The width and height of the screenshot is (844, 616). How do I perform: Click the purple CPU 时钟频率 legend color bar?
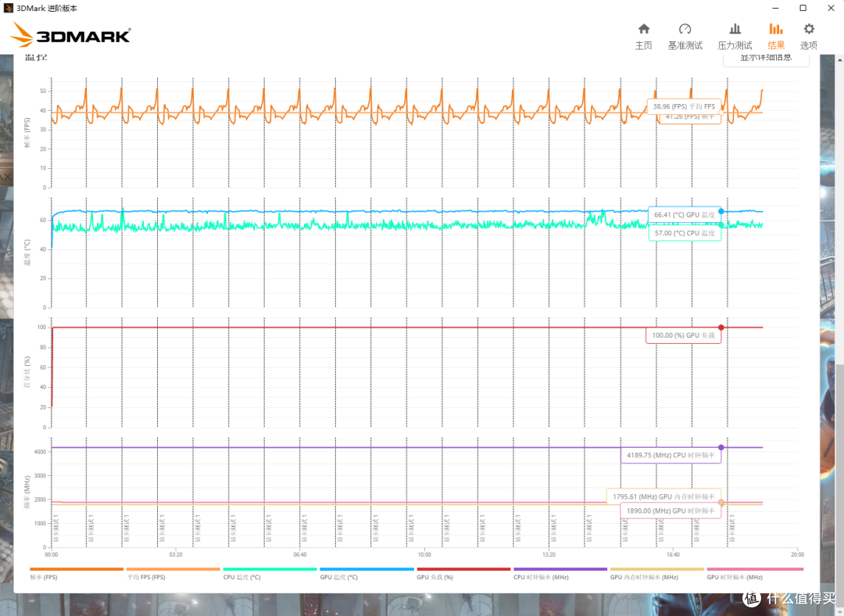click(x=560, y=568)
